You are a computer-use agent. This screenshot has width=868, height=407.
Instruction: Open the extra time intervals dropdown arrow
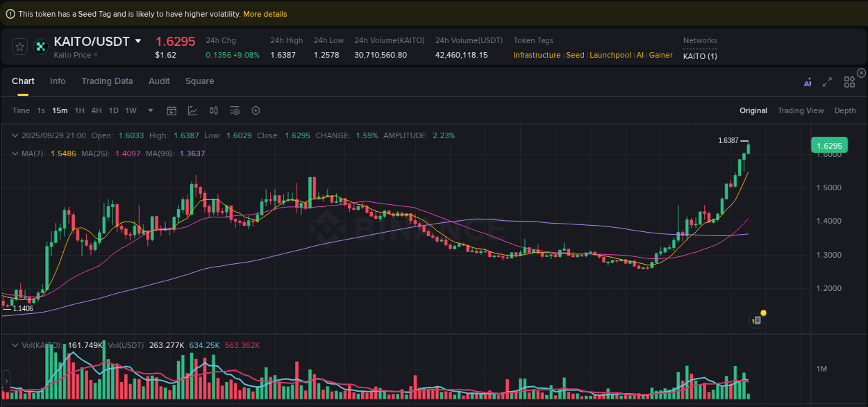(x=150, y=110)
